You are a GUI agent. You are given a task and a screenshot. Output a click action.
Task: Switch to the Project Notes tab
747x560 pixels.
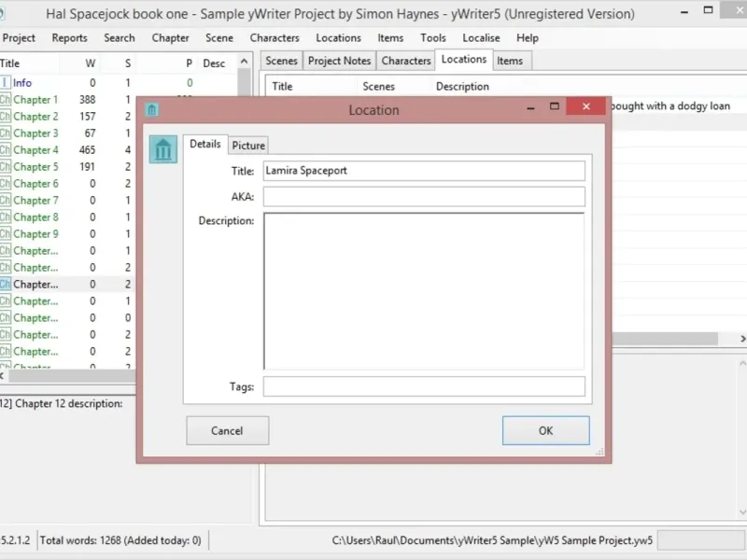click(x=339, y=61)
